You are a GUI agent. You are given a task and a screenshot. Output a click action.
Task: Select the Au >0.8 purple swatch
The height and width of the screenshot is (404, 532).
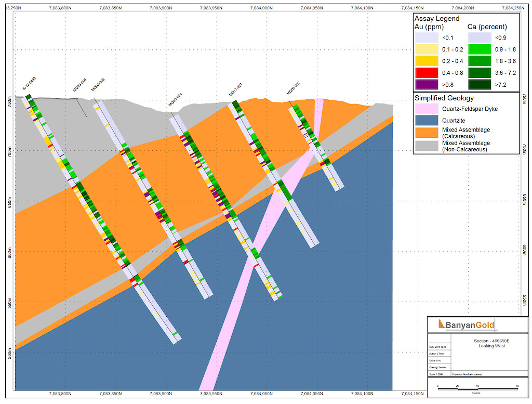click(425, 84)
